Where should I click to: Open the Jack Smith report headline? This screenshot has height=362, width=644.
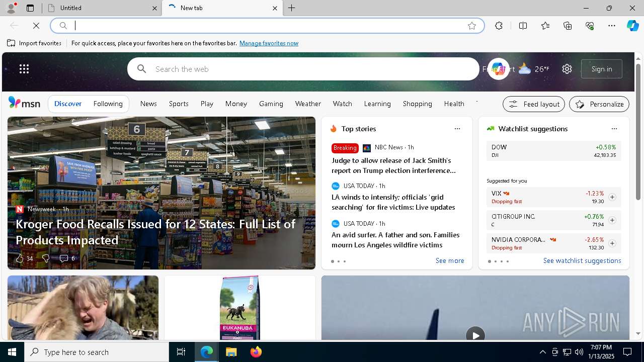[393, 165]
